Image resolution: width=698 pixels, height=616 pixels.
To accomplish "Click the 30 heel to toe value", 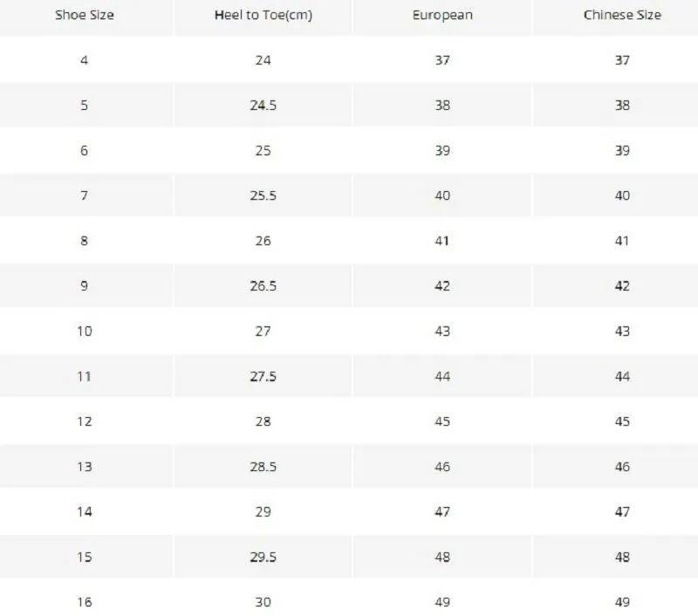I will 263,602.
